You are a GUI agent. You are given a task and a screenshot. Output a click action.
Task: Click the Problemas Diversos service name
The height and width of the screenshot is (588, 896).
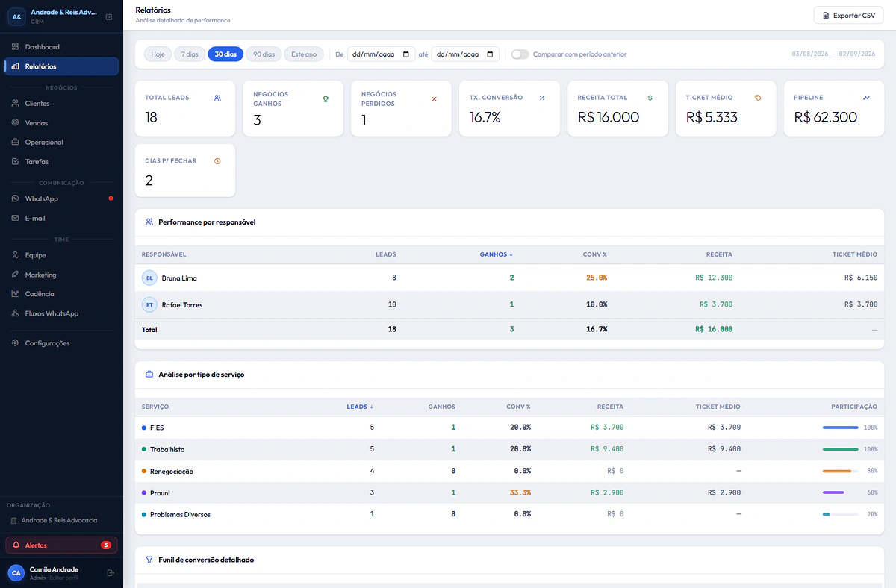click(180, 515)
